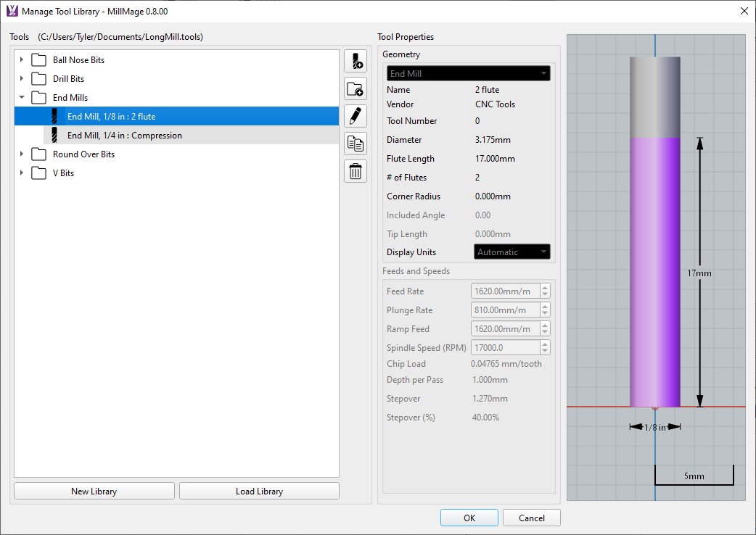
Task: Click the Drill Bits folder icon
Action: (38, 79)
